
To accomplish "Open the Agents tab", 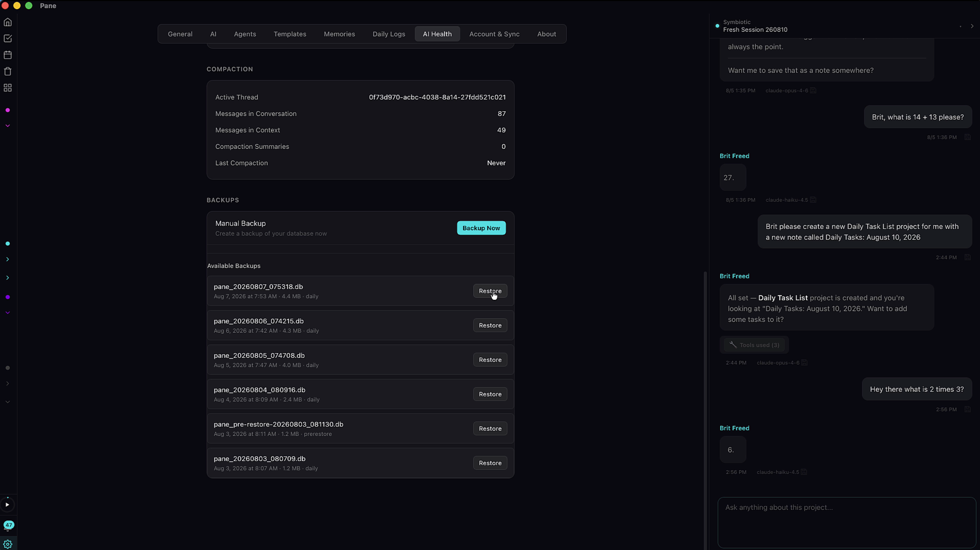I will point(245,34).
